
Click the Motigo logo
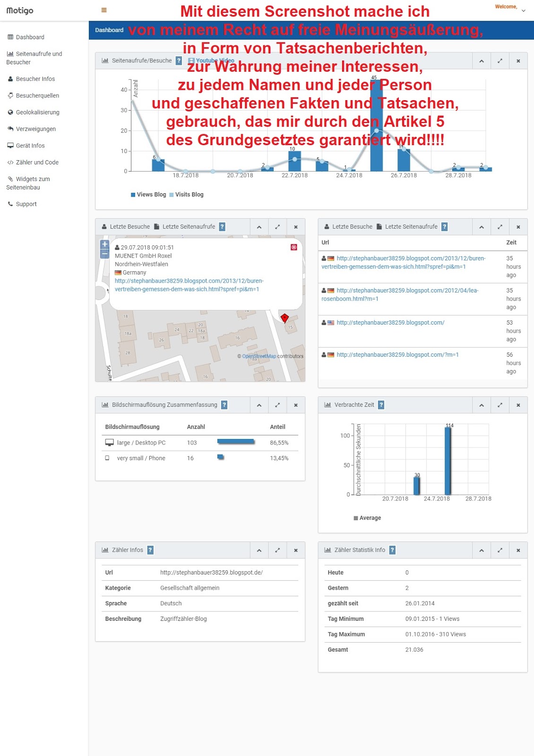pyautogui.click(x=20, y=10)
